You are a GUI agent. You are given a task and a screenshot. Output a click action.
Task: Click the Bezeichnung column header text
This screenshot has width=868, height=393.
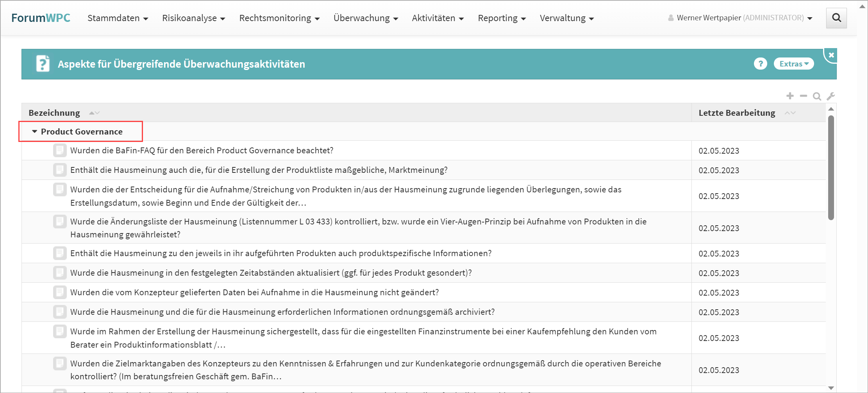tap(54, 113)
